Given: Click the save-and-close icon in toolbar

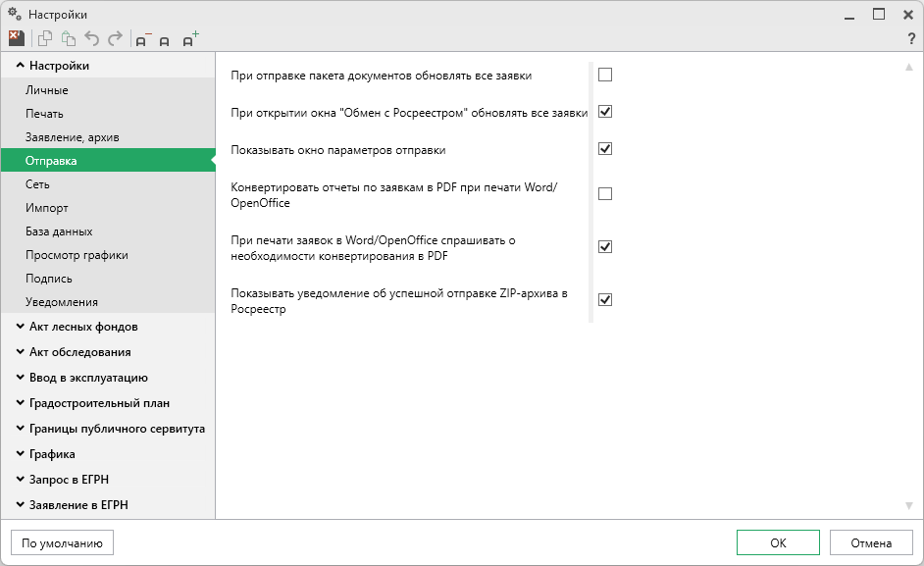Looking at the screenshot, I should [16, 39].
